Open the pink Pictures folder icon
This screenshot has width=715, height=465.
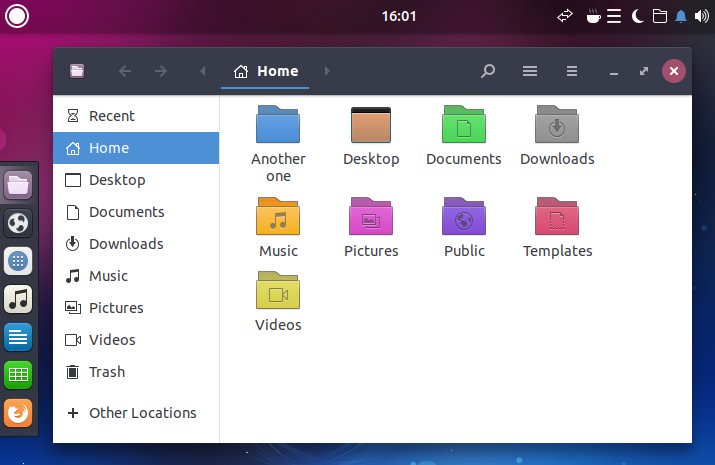point(371,216)
